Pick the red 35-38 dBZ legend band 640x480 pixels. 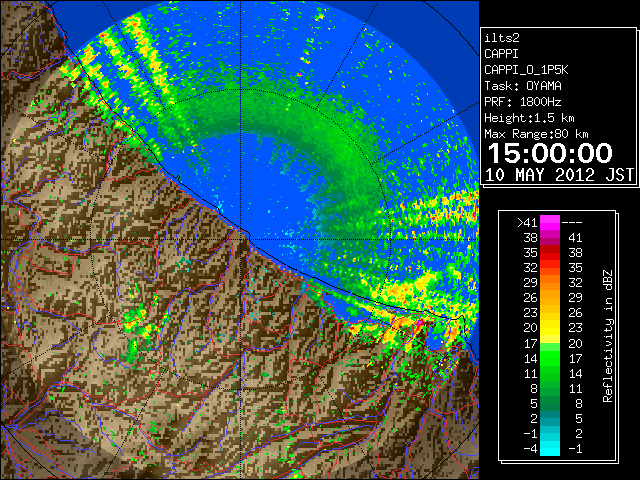(x=550, y=253)
